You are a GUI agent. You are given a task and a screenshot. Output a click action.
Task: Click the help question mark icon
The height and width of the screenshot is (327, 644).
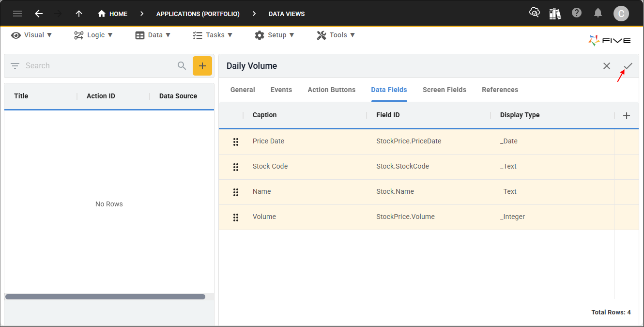pyautogui.click(x=576, y=13)
